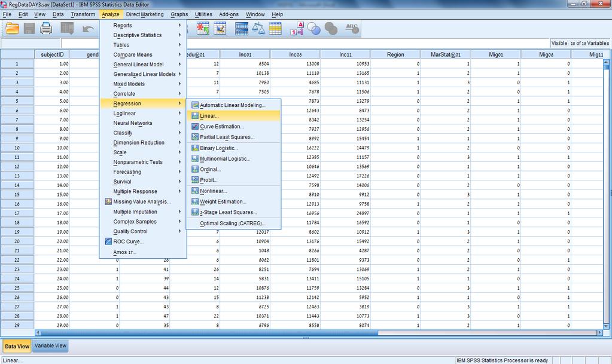Click the Insert Variable toolbar icon
This screenshot has width=612, height=364.
coord(220,29)
